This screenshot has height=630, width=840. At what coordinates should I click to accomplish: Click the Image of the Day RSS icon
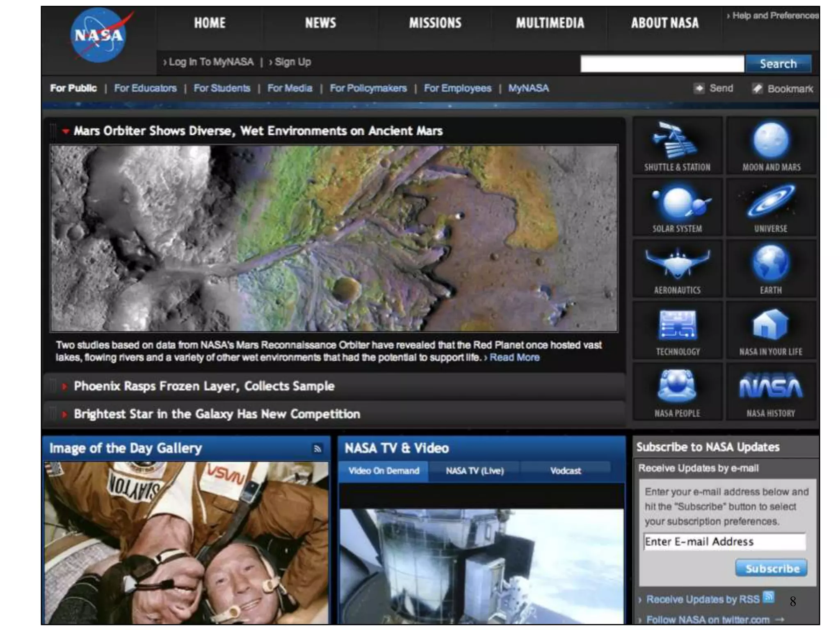(317, 448)
